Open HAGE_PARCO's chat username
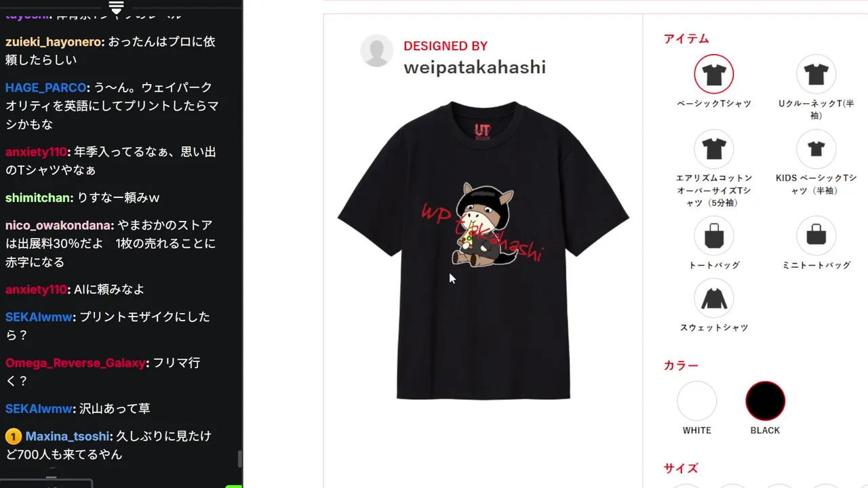868x488 pixels. point(45,88)
